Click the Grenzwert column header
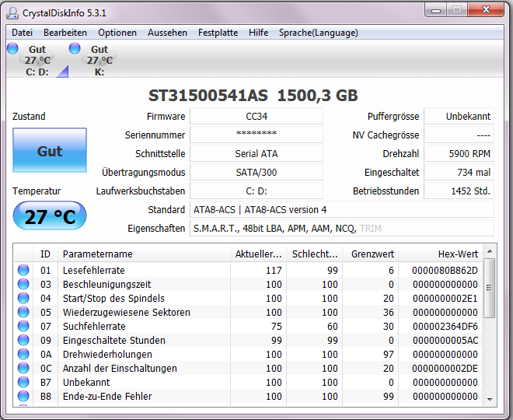This screenshot has height=420, width=513. click(370, 254)
